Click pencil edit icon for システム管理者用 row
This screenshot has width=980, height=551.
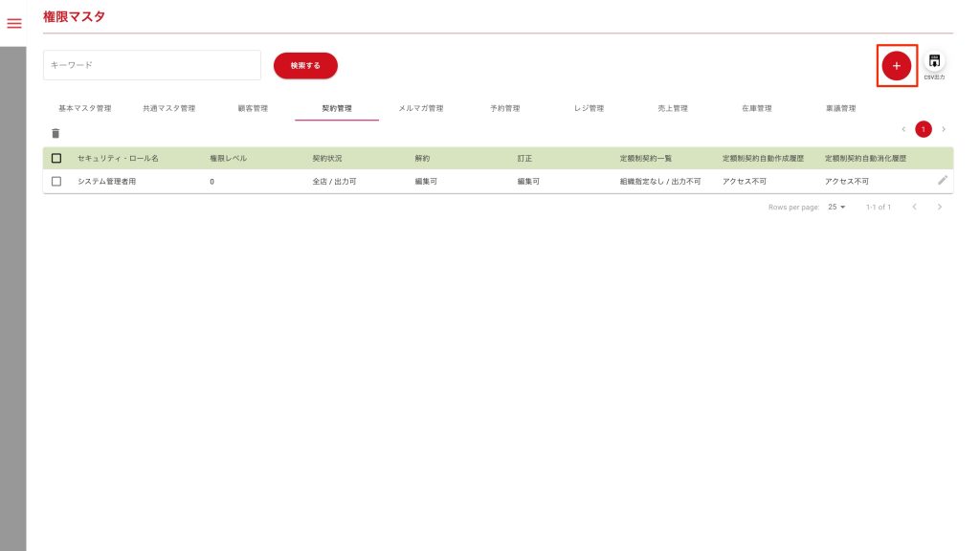(943, 180)
